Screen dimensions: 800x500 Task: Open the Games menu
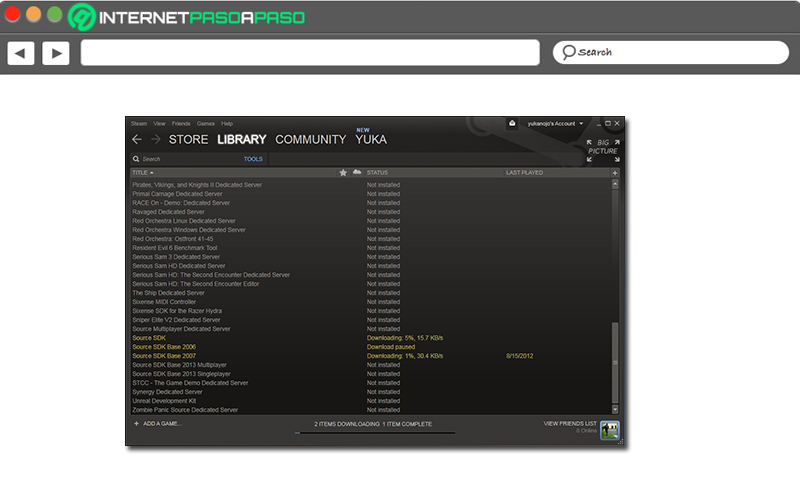pos(206,123)
